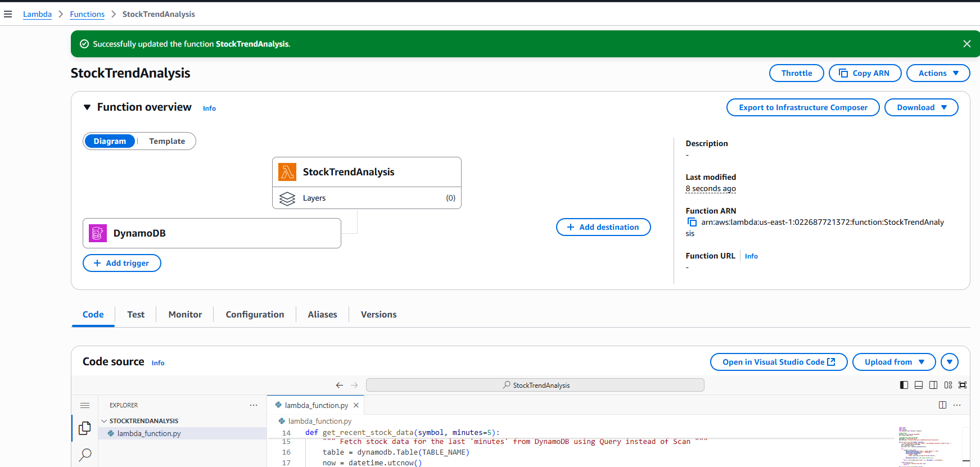
Task: Select the lambda_function.py editor tab
Action: point(316,405)
